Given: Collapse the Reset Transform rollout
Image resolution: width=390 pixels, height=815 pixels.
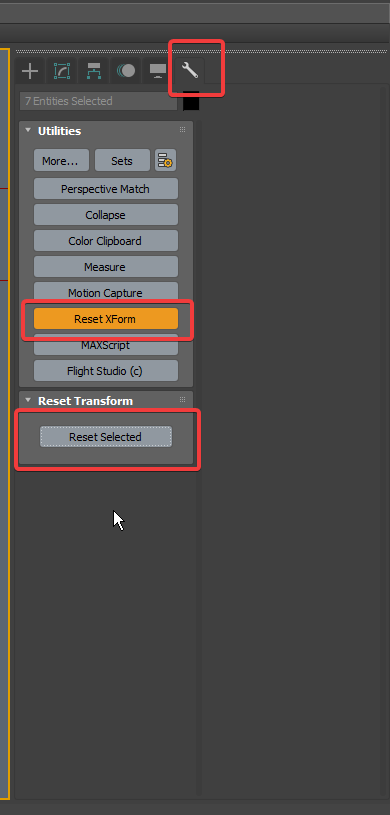Looking at the screenshot, I should (x=28, y=400).
